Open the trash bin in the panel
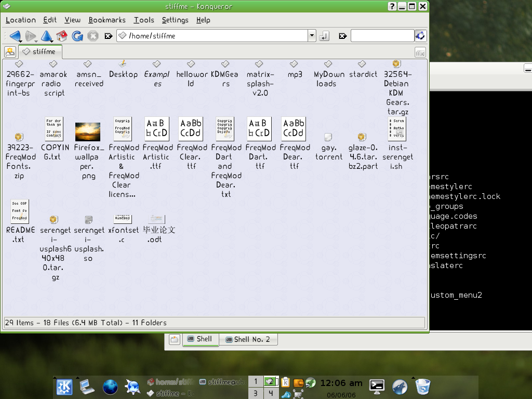 coord(423,387)
